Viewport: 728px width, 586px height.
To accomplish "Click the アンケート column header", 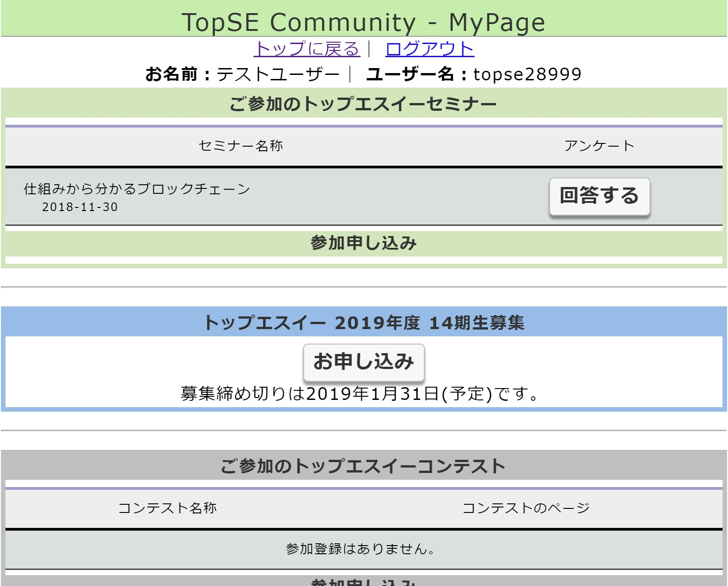I will tap(599, 146).
